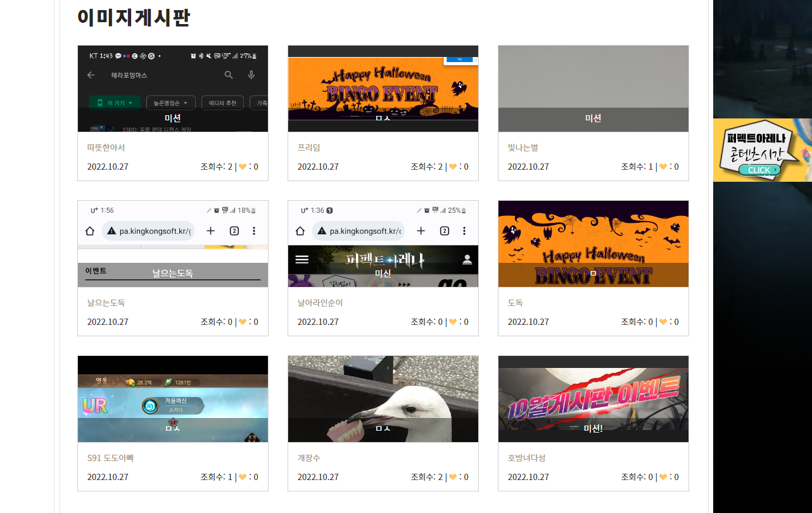Click author name 프리덤

[309, 148]
